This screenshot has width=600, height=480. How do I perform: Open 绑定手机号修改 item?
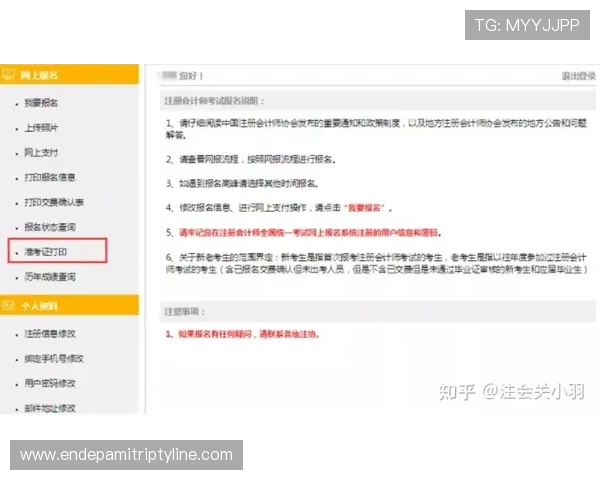tap(54, 359)
